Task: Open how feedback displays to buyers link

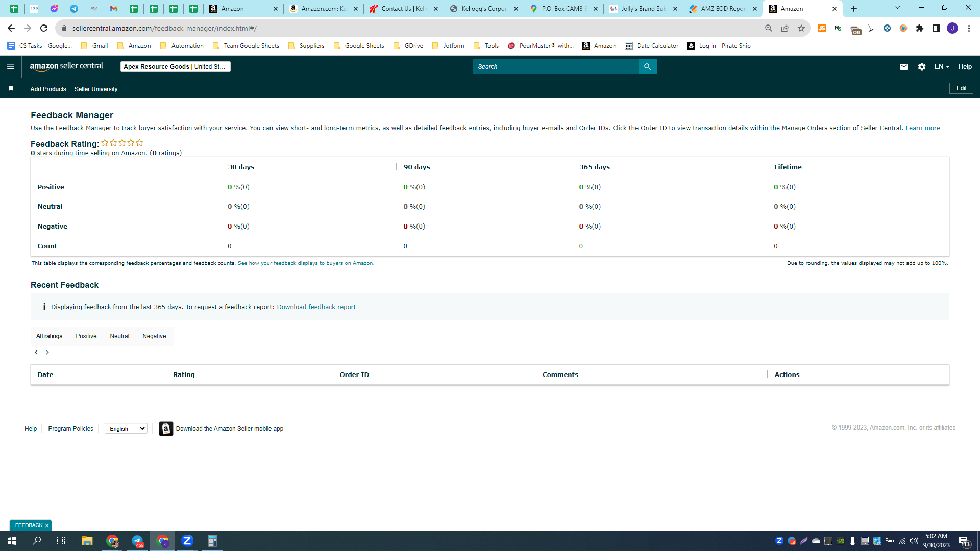Action: pyautogui.click(x=305, y=263)
